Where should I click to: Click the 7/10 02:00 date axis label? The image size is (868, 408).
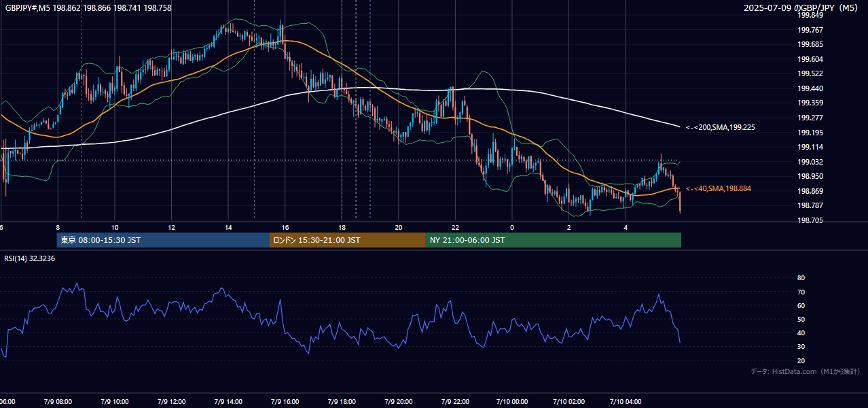[568, 402]
